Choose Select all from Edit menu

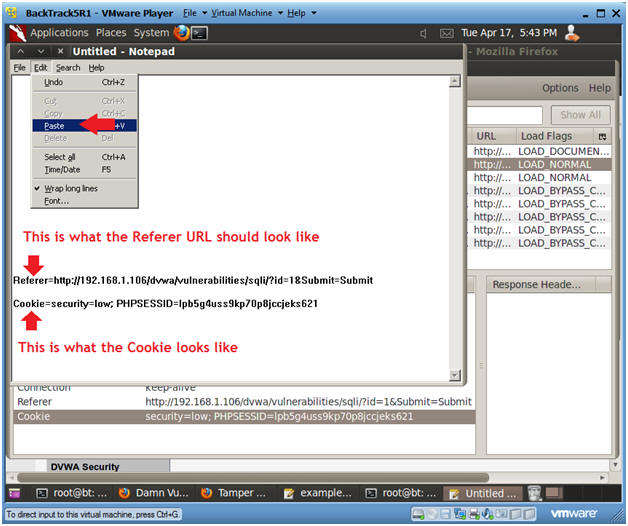click(85, 157)
